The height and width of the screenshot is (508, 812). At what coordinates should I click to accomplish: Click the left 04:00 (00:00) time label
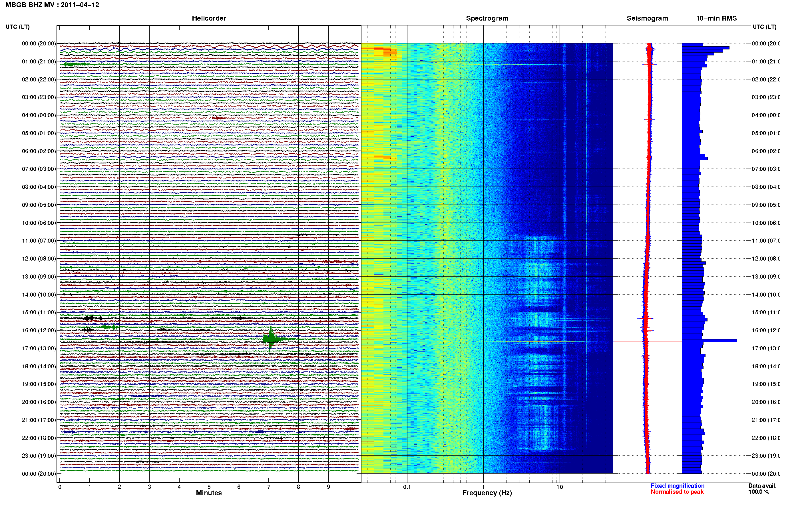39,115
